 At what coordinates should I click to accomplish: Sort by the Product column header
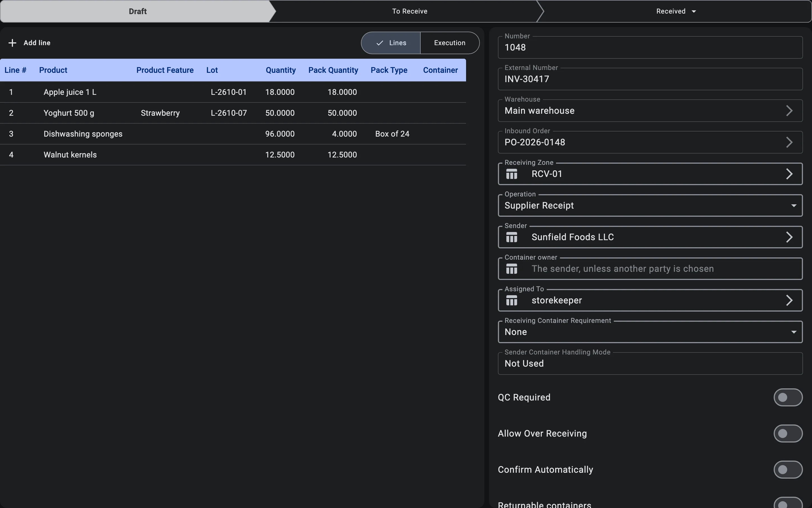tap(53, 70)
